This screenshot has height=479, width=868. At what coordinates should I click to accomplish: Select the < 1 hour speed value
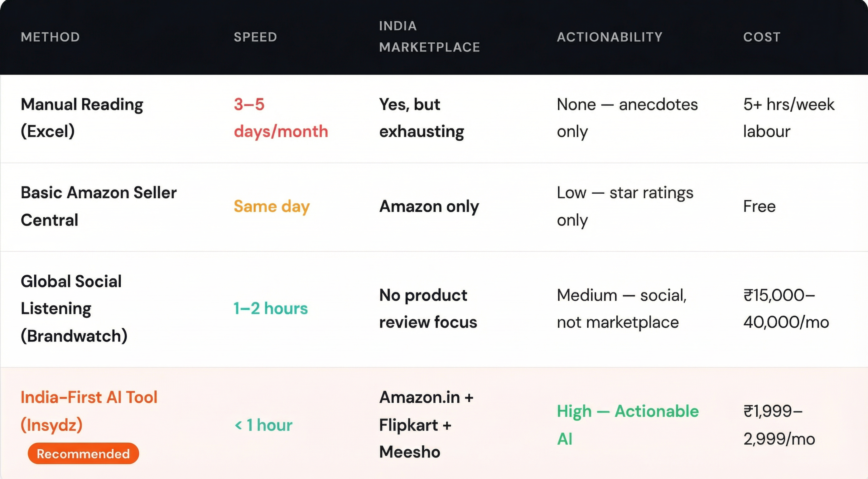263,425
